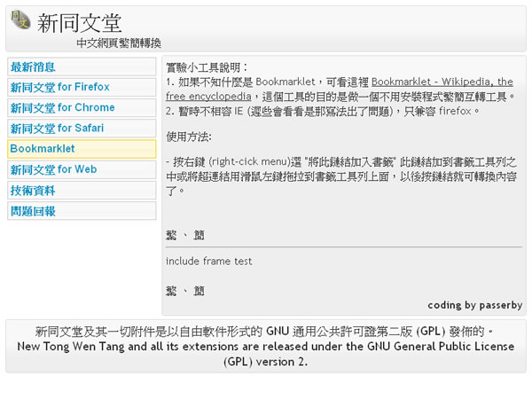Click the 使用方法 heading text

188,137
